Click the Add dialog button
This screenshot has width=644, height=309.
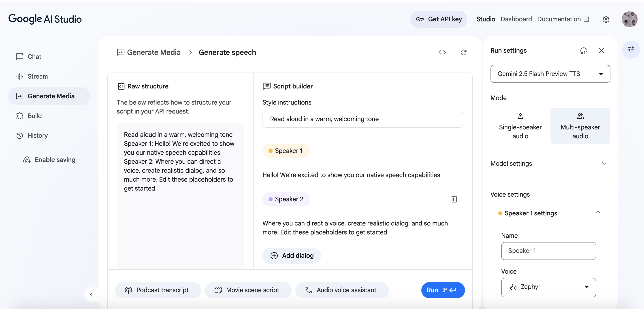(x=292, y=256)
